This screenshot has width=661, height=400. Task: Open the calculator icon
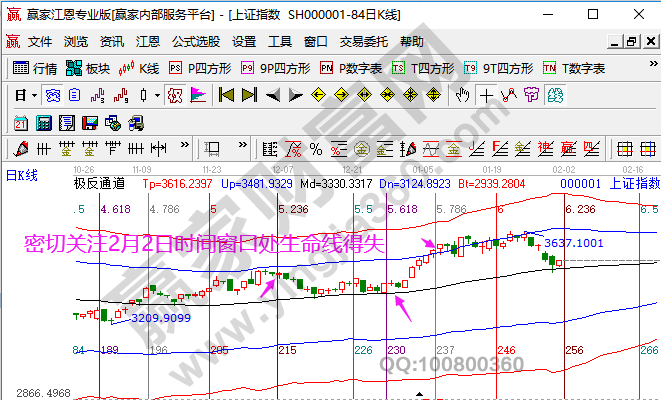tap(43, 122)
